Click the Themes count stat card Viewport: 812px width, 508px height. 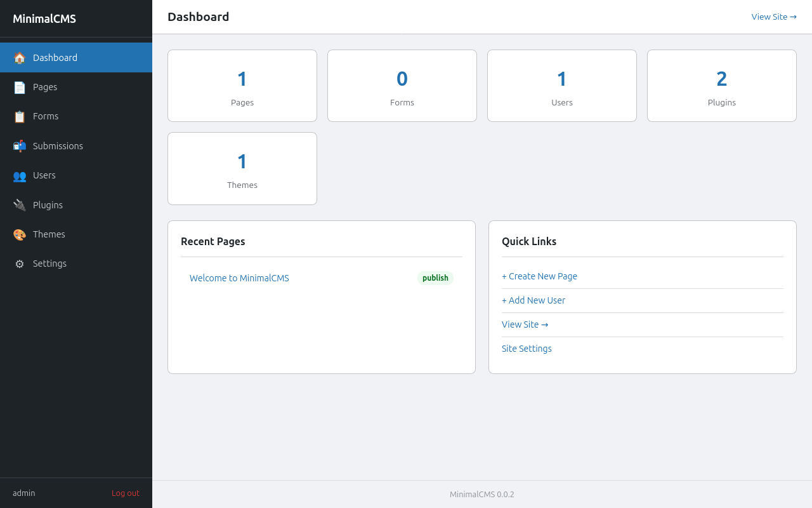pos(242,168)
